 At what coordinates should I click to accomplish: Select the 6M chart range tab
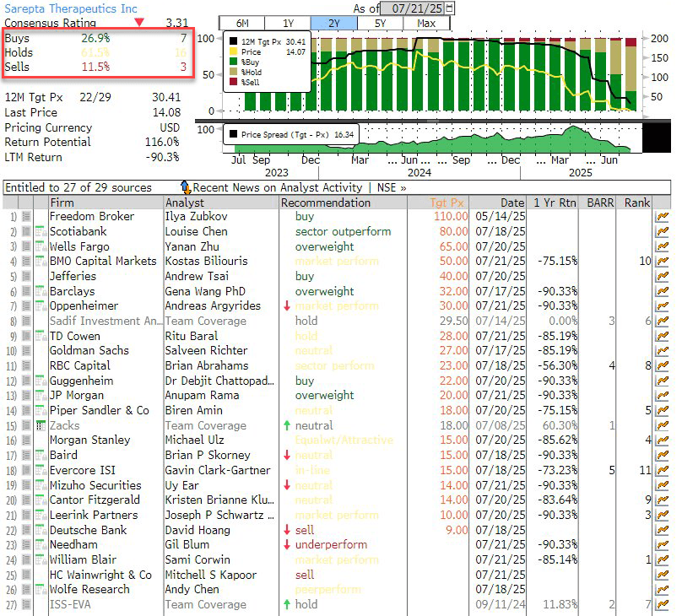coord(241,23)
